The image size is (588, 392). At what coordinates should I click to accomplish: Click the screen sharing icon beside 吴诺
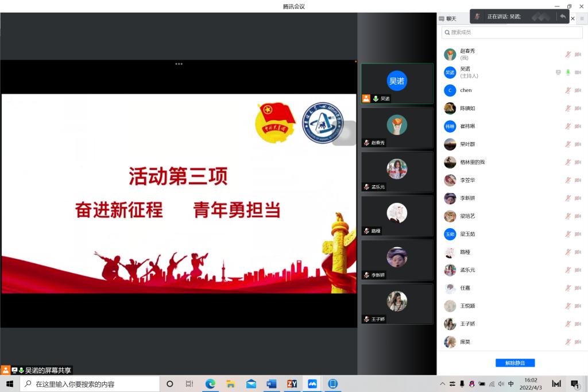pos(558,72)
